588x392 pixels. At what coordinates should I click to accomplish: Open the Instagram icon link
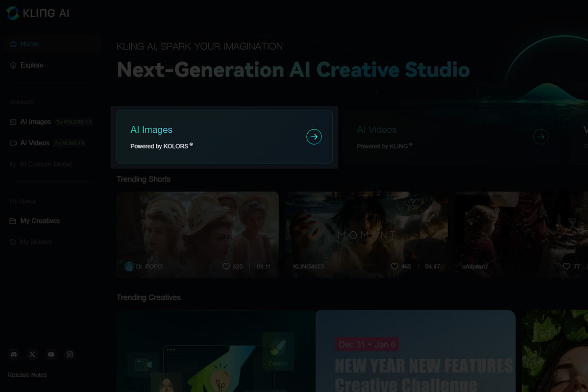70,354
